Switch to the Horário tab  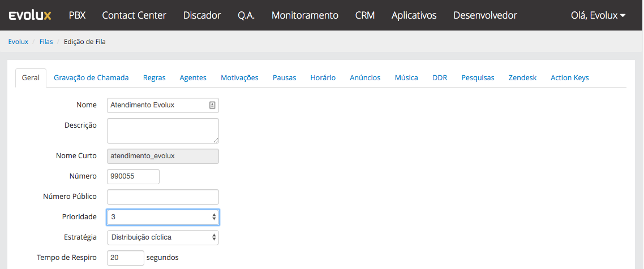pyautogui.click(x=323, y=77)
